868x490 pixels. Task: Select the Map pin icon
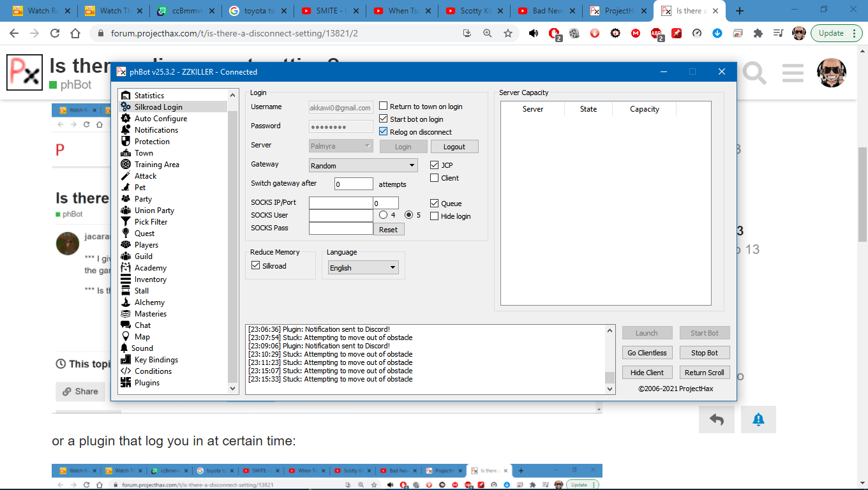[x=126, y=337]
